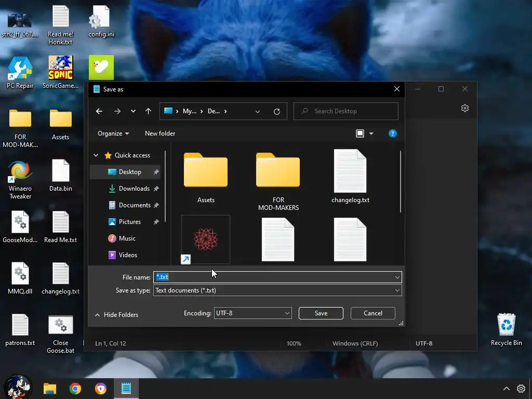Click the pin icon beside Documents
532x399 pixels.
[156, 205]
